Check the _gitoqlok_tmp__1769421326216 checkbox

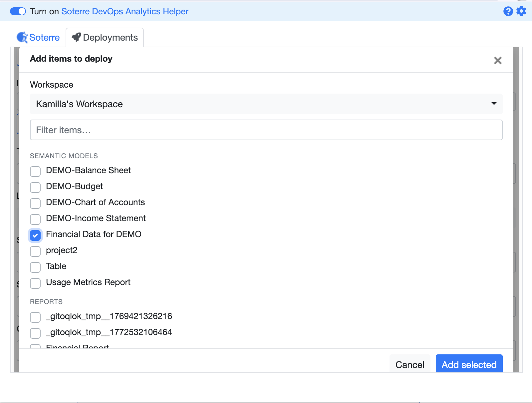tap(35, 317)
